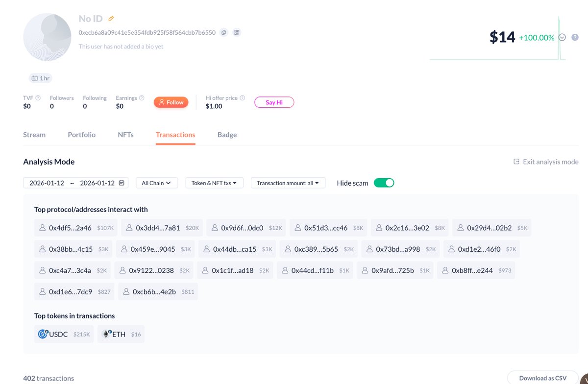Image resolution: width=588 pixels, height=384 pixels.
Task: Click the Say Hi button
Action: point(274,102)
